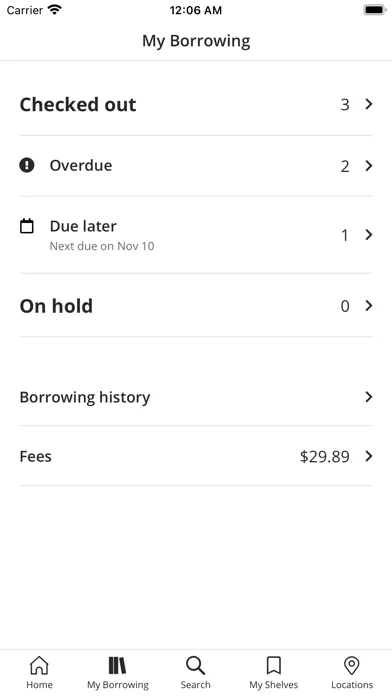
Task: Open Search via the magnifier icon
Action: coord(195,665)
